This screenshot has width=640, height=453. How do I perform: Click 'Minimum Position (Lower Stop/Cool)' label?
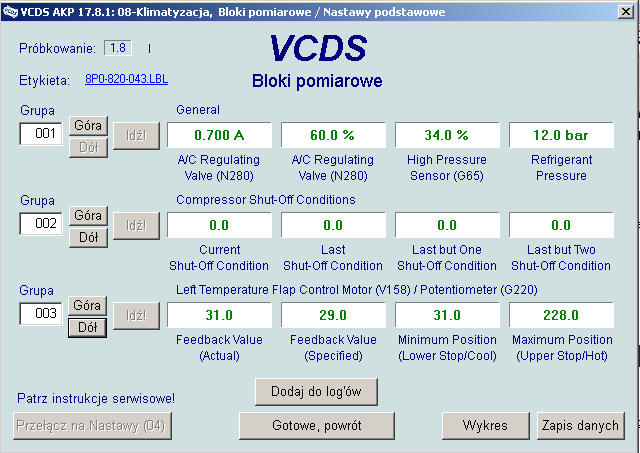[447, 348]
